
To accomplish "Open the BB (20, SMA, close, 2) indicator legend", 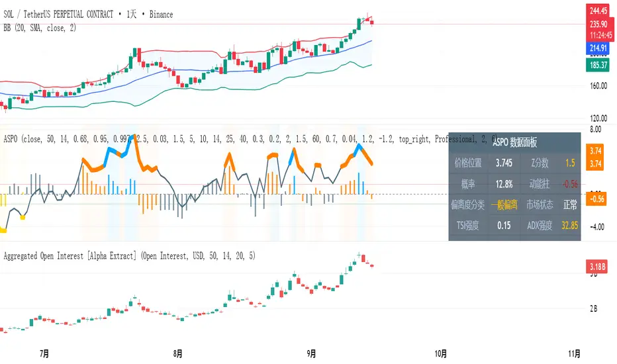I will pos(40,28).
